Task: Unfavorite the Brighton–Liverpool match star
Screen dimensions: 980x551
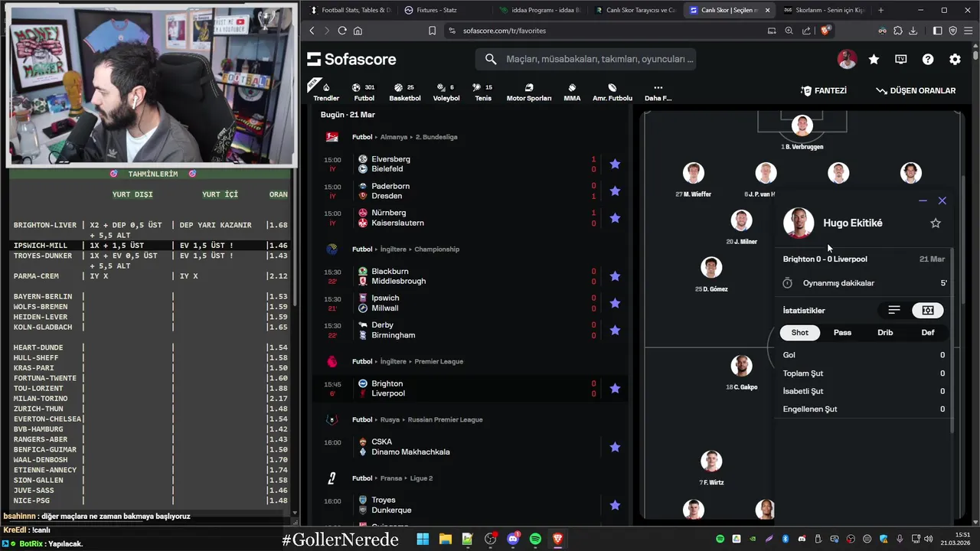Action: (x=615, y=389)
